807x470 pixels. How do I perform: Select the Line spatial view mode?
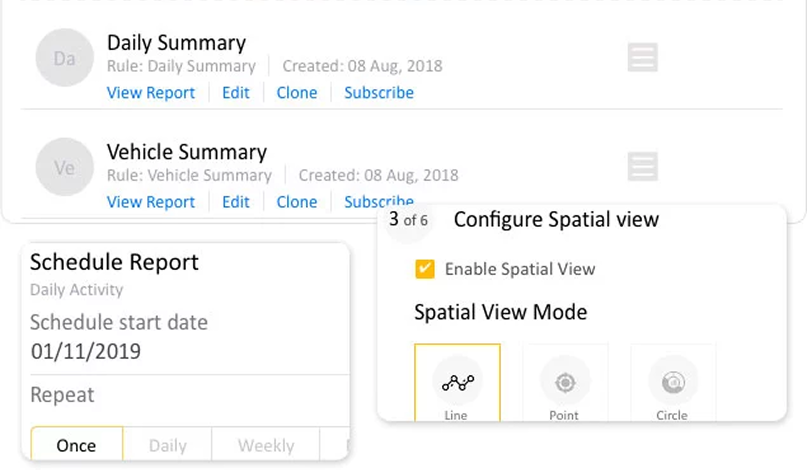click(457, 384)
